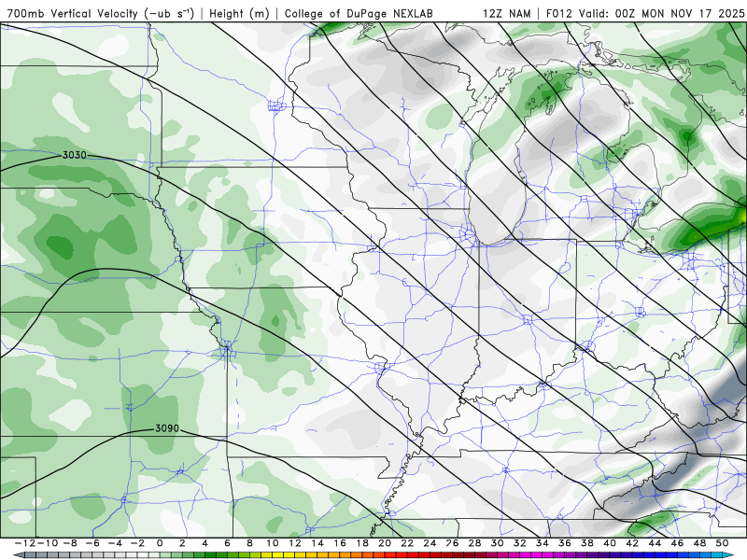
Task: Click the left arrow end of the color bar
Action: (x=19, y=555)
